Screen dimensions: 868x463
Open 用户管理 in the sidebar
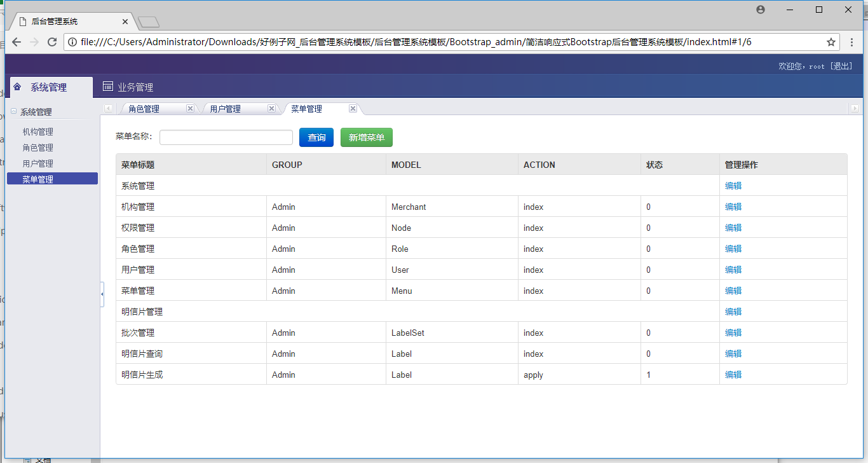pos(38,163)
